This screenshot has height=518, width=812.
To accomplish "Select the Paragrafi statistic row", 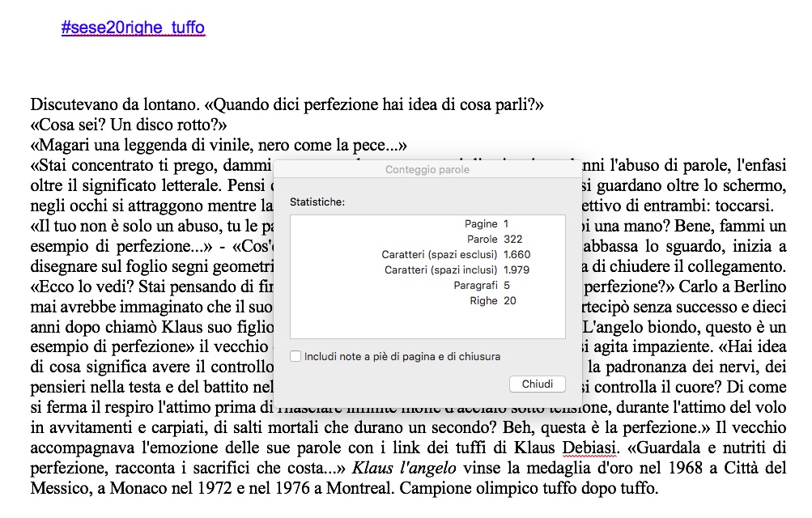I will [x=427, y=286].
